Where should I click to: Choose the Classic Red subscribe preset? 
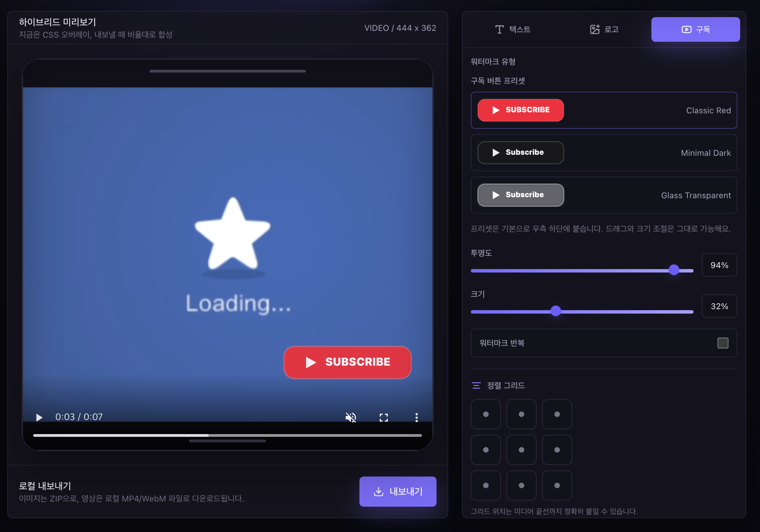(604, 110)
